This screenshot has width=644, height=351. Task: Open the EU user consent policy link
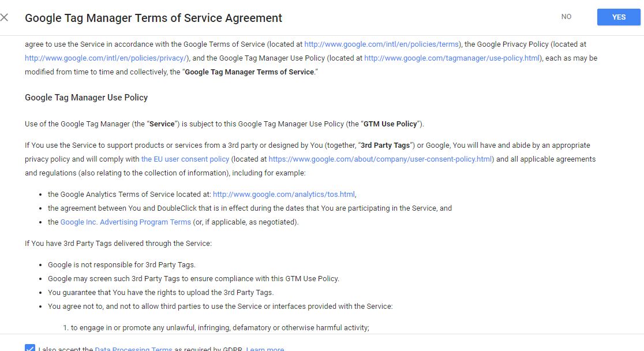click(185, 159)
